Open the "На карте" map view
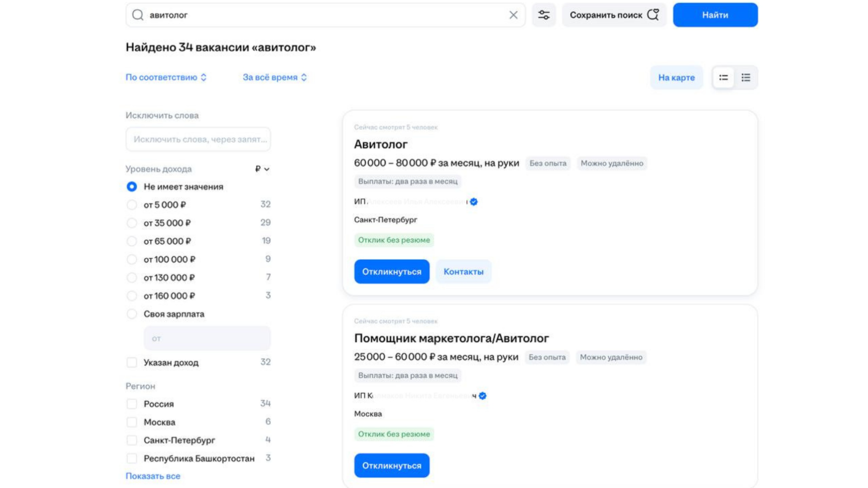 (676, 77)
